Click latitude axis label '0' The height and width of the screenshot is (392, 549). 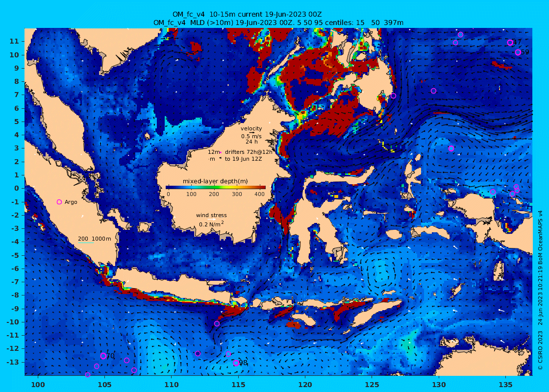(17, 188)
